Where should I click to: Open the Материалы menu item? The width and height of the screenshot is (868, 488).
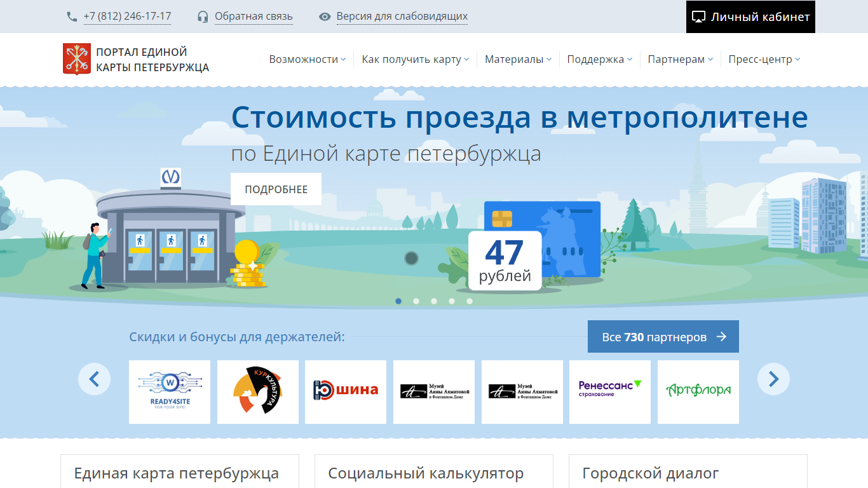pos(518,59)
